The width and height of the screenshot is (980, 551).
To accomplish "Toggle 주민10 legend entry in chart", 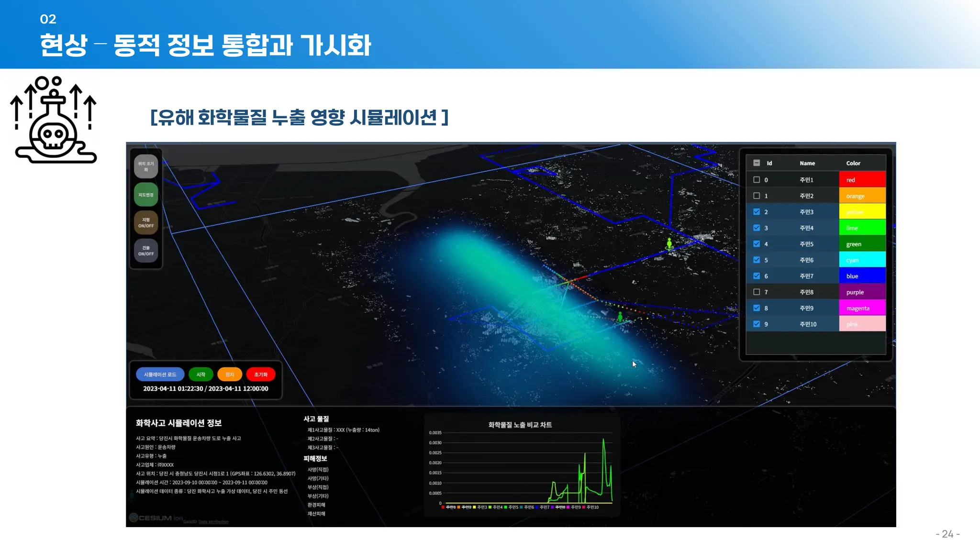I will pos(590,507).
